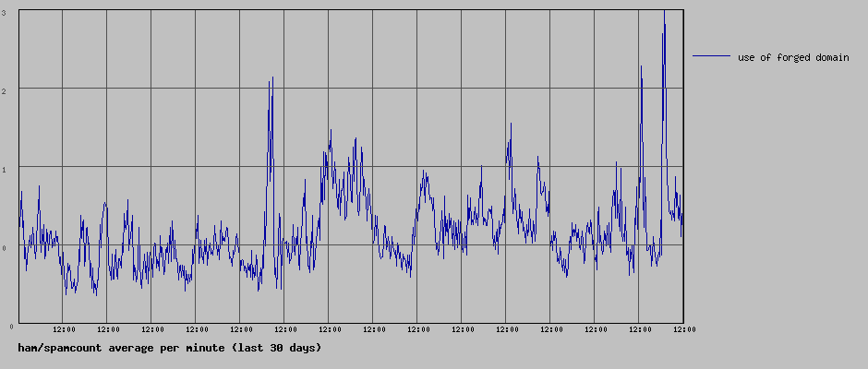This screenshot has width=868, height=369.
Task: Click the y-axis label 2
Action: (x=4, y=90)
